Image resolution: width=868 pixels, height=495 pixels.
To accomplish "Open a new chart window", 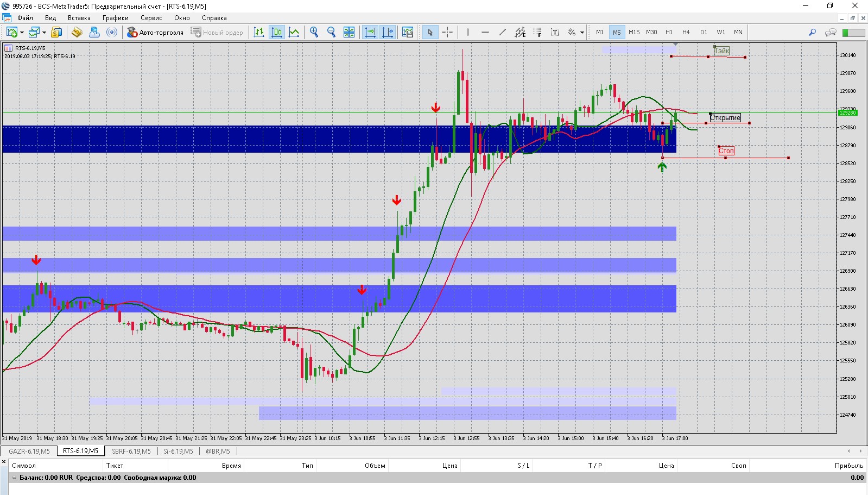I will tap(11, 33).
